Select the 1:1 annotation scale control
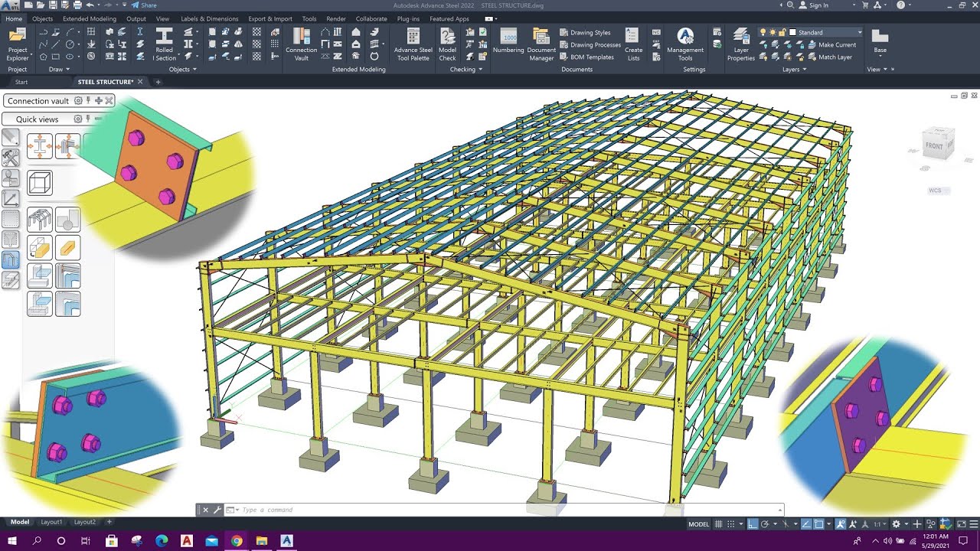 coord(879,524)
